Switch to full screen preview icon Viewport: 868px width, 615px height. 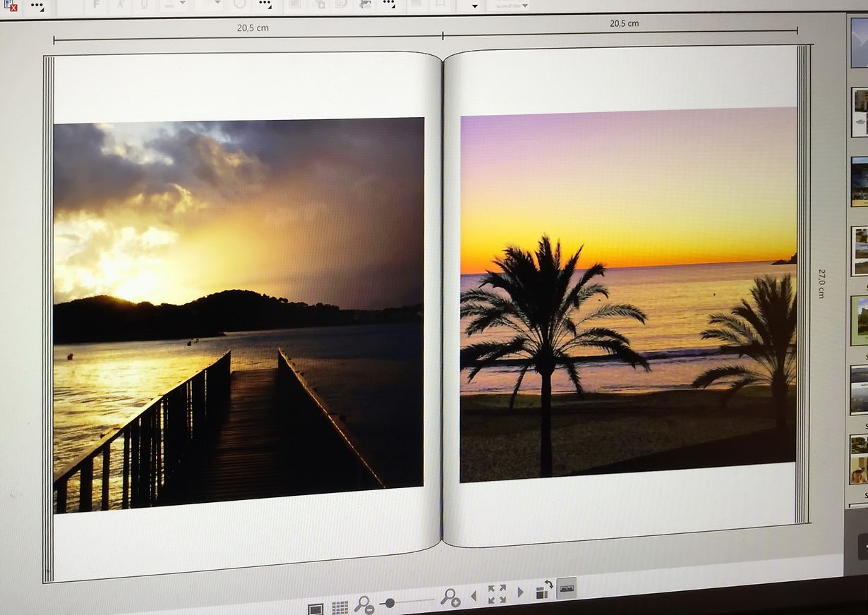tap(315, 609)
